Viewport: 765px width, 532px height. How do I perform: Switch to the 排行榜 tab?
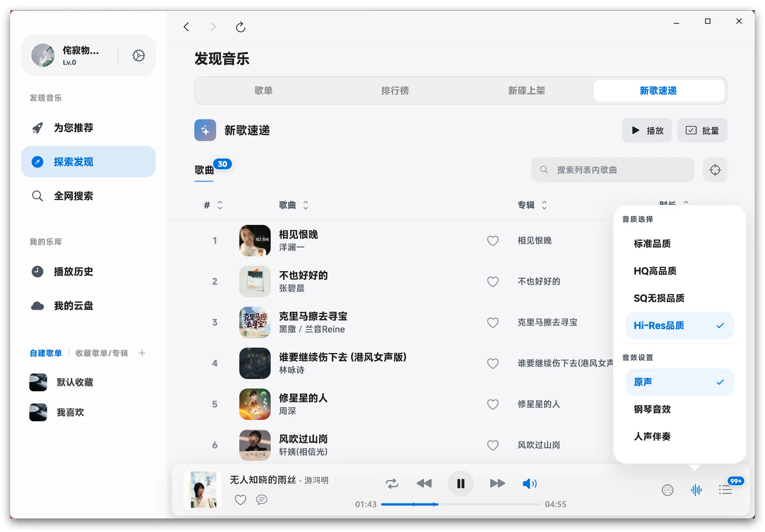tap(395, 91)
